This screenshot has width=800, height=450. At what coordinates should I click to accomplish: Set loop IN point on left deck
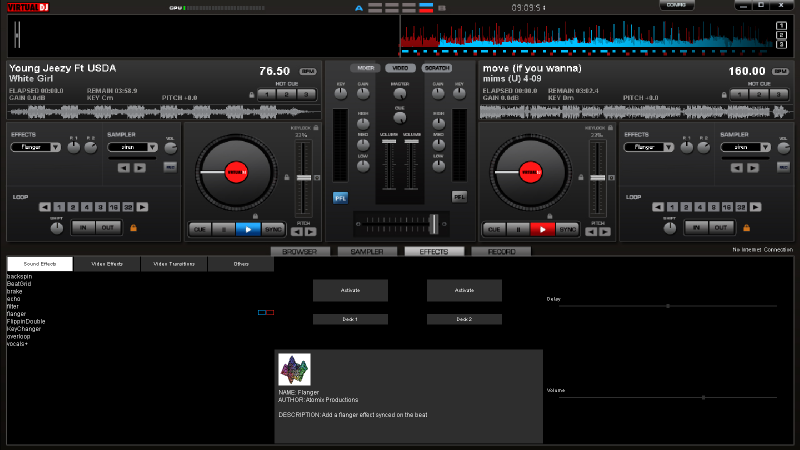click(x=83, y=228)
